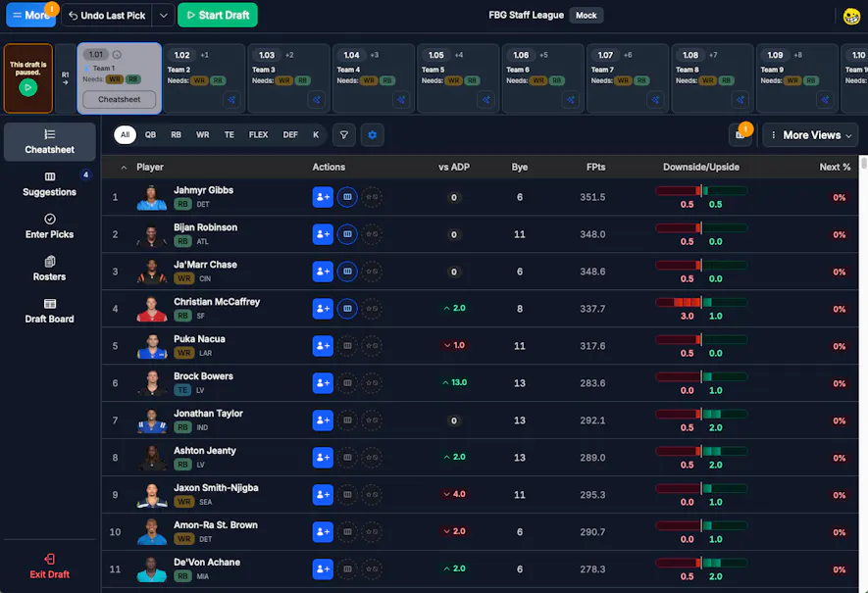Open the Suggestions panel in the sidebar
Screen dimensions: 868x593
coord(50,184)
